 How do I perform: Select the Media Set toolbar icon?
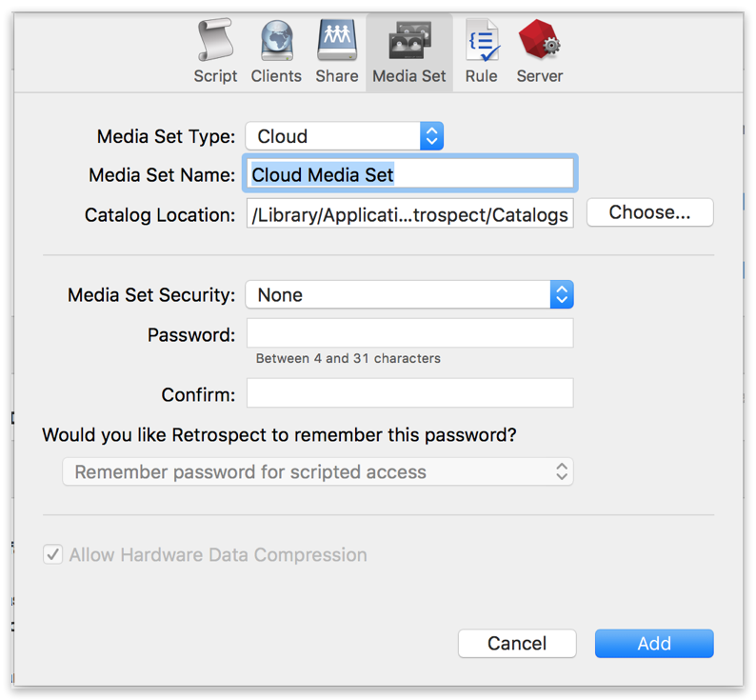tap(409, 41)
